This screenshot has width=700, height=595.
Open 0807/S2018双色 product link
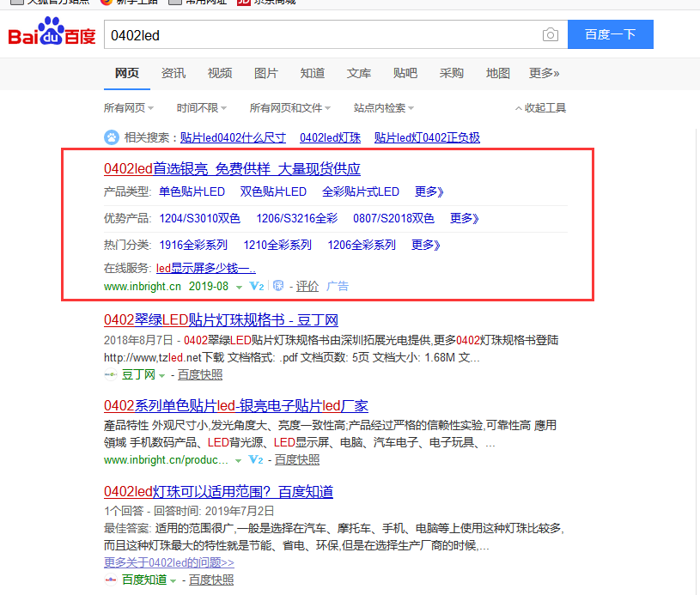coord(393,218)
